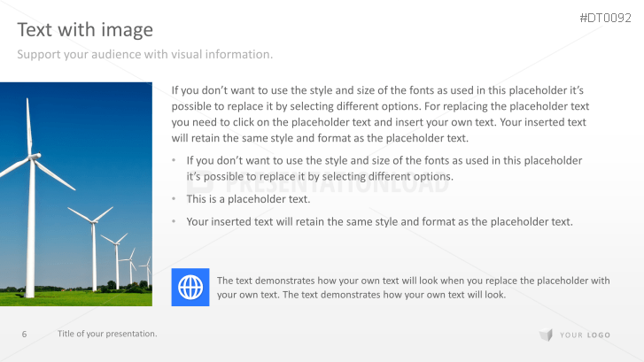Viewport: 644px width, 362px height.
Task: Click the main paragraph starting 'If you don't want'
Action: (x=379, y=114)
